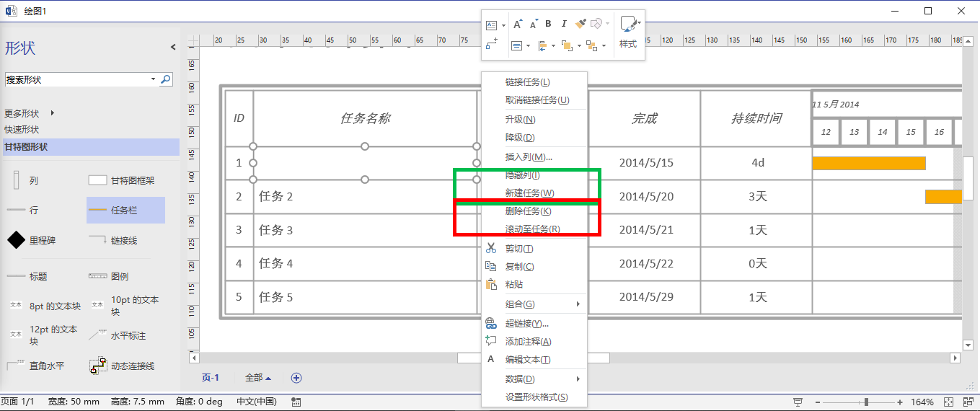Open the 样式 styles gallery
Image resolution: width=980 pixels, height=411 pixels.
point(629,32)
